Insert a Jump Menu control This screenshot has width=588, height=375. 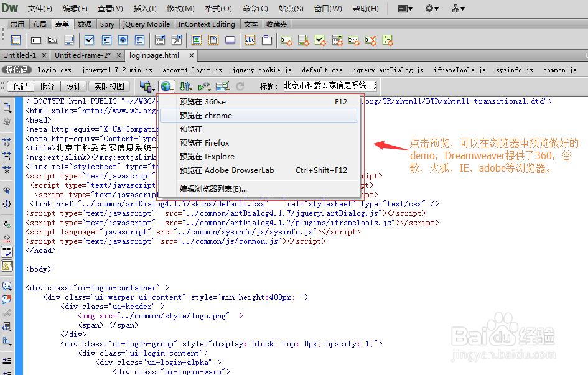point(177,40)
